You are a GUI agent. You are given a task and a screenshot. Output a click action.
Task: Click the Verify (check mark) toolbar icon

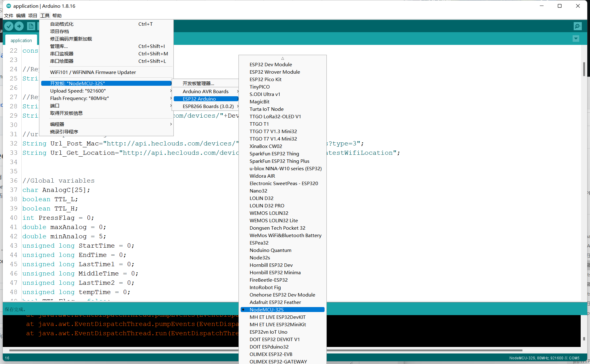pyautogui.click(x=9, y=26)
